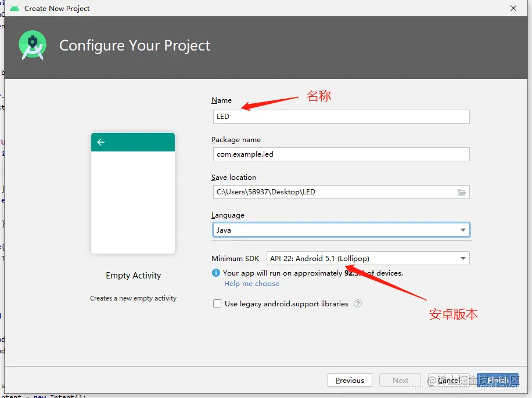The image size is (532, 398).
Task: Click the Finish button
Action: pyautogui.click(x=498, y=380)
